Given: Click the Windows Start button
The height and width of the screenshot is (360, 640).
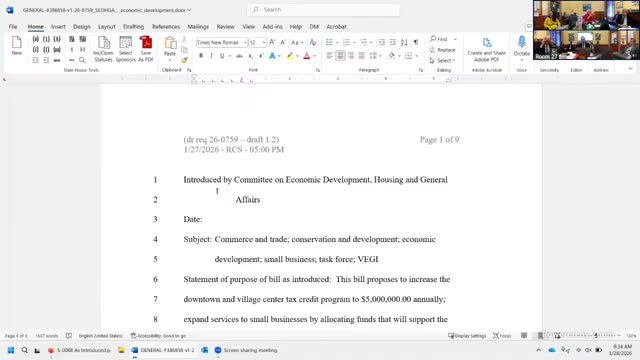Looking at the screenshot, I should (11, 350).
